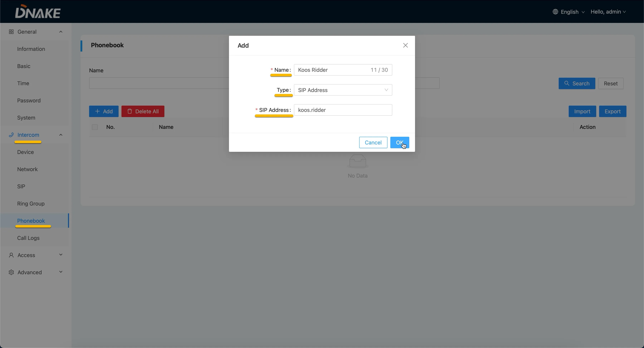Image resolution: width=644 pixels, height=348 pixels.
Task: Click the Name field containing Koos Ridder
Action: point(343,70)
